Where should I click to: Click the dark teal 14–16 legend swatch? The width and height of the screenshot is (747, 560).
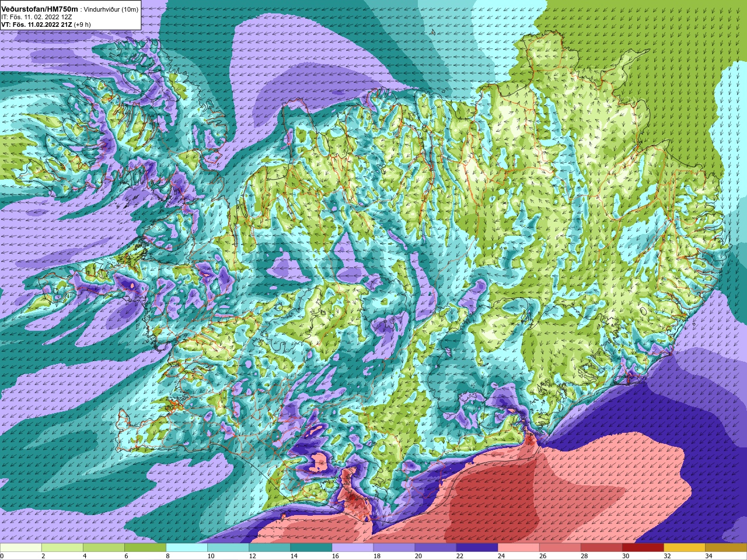pos(311,548)
